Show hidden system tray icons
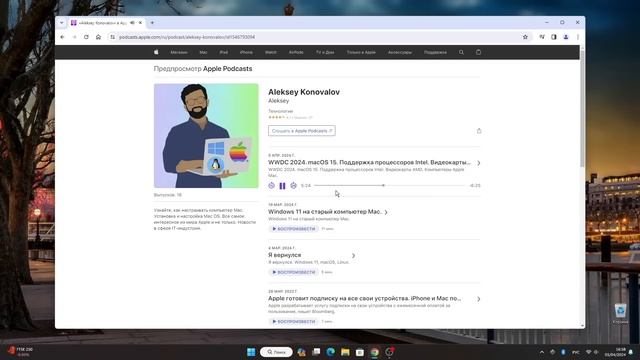The height and width of the screenshot is (360, 640). point(542,352)
